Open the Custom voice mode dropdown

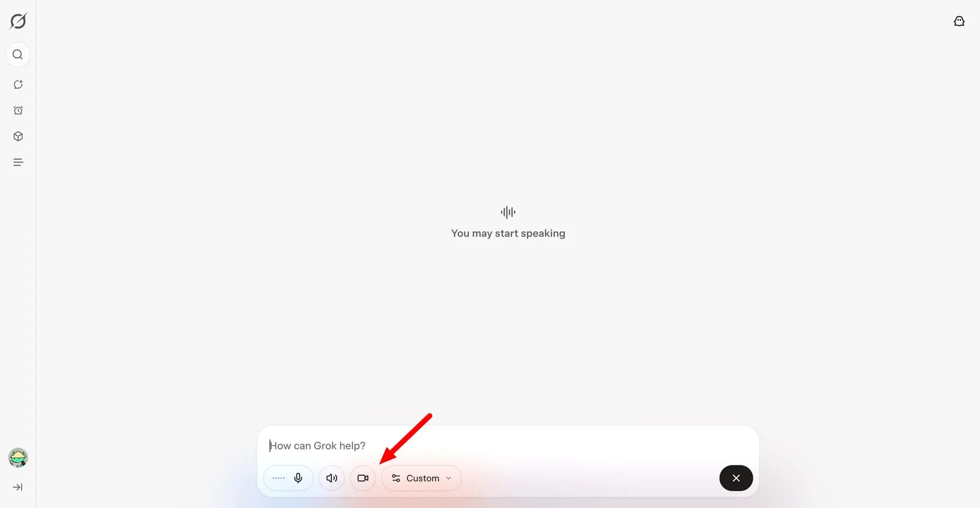tap(421, 478)
